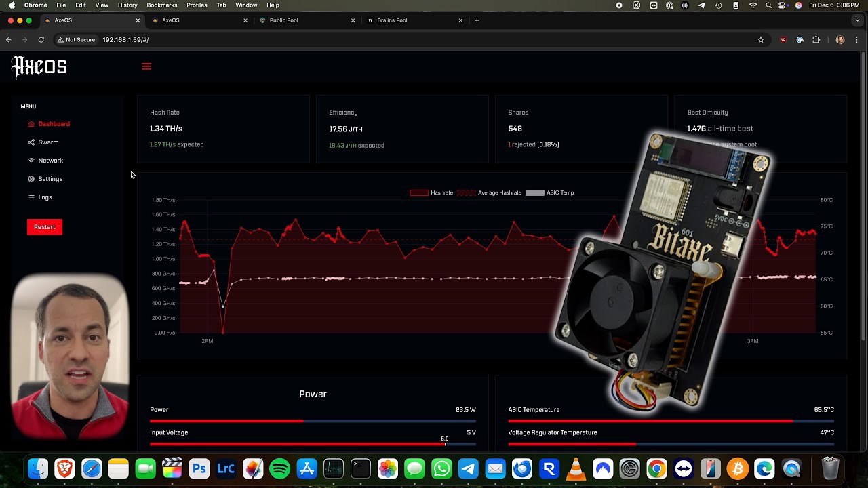Open the Apple menu
This screenshot has height=488, width=868.
tap(12, 5)
